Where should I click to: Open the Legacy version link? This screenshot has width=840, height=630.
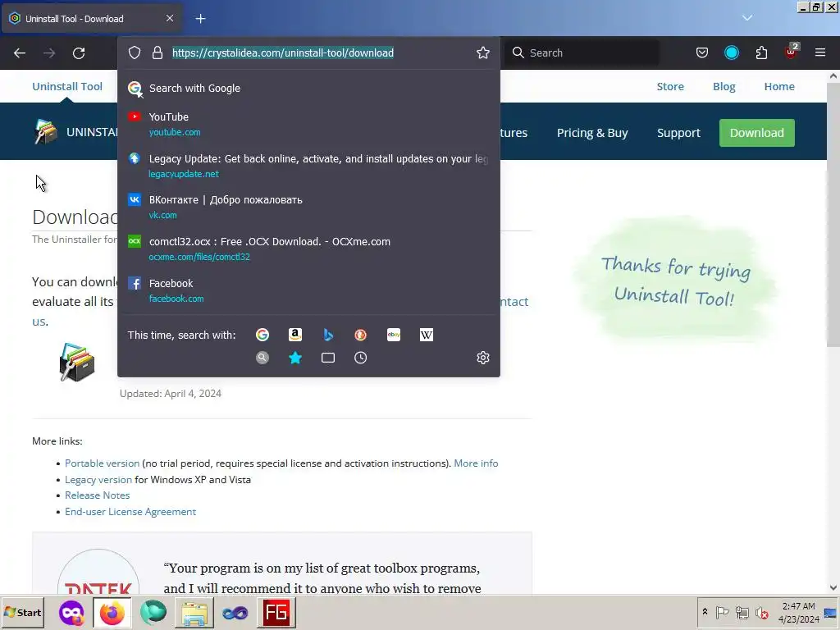tap(98, 479)
